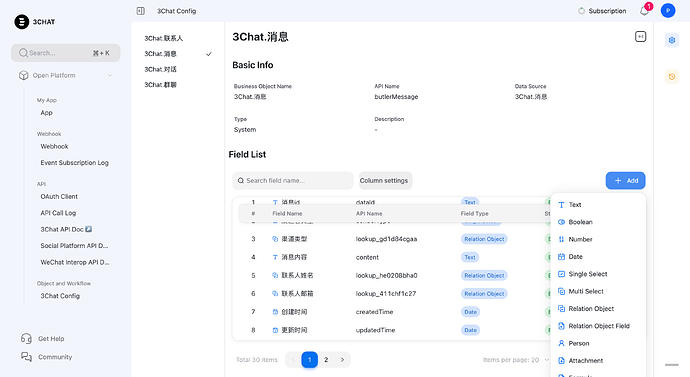
Task: Open OAuth Client page
Action: pos(59,197)
